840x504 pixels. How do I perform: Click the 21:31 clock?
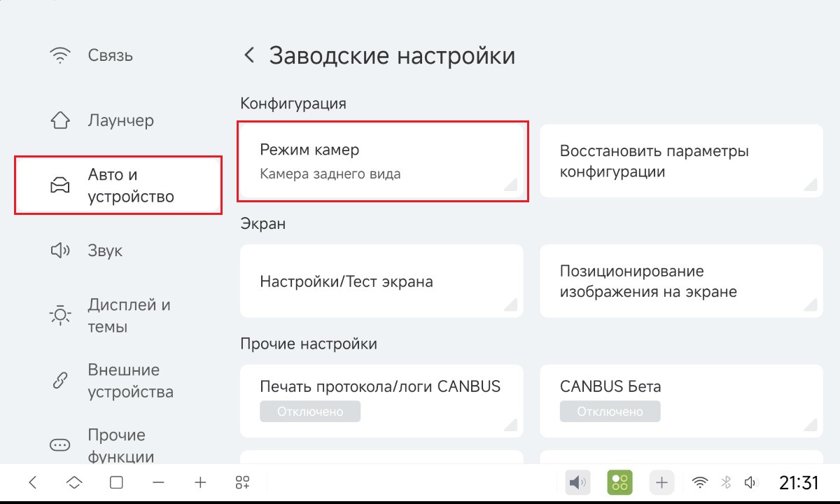(799, 483)
